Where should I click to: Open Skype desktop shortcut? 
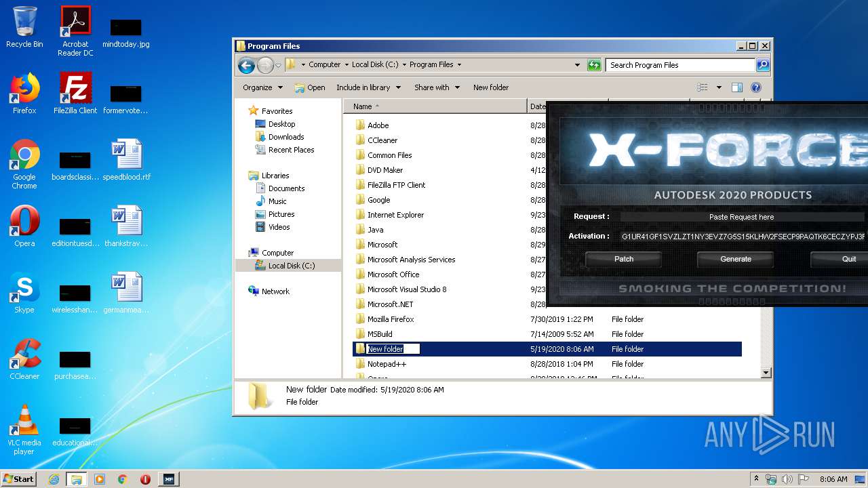coord(24,293)
